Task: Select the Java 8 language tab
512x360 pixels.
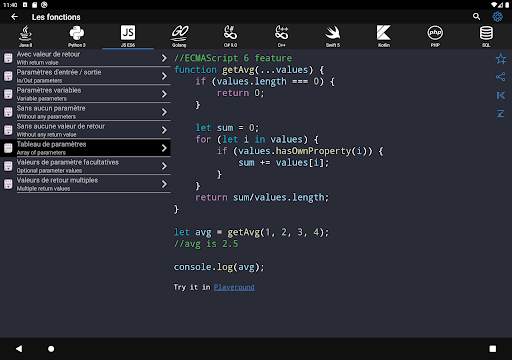Action: tap(26, 36)
